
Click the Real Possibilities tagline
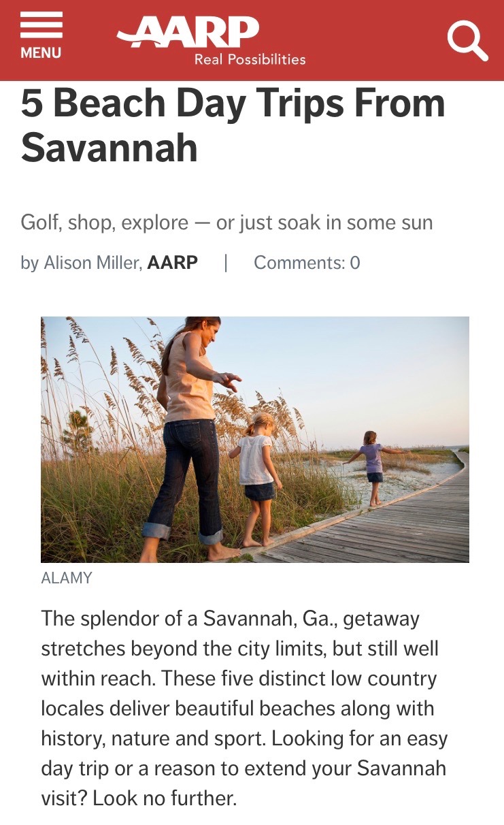(x=250, y=60)
